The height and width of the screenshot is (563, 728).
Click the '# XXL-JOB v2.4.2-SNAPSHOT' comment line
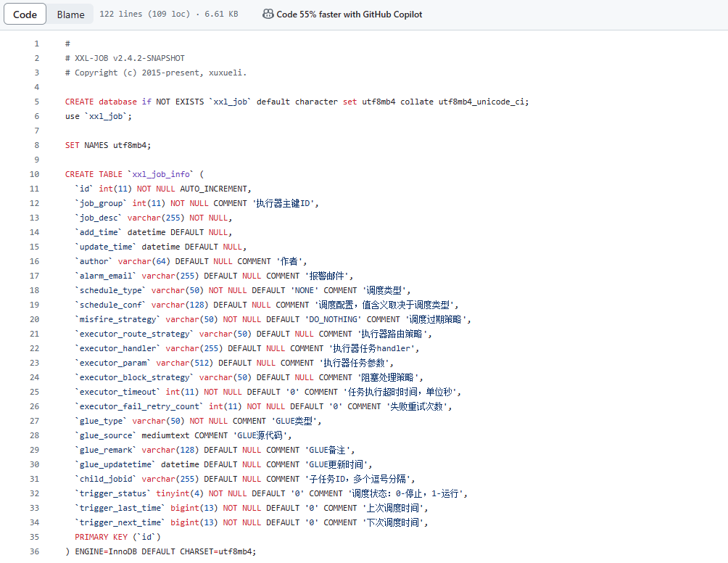tap(125, 58)
